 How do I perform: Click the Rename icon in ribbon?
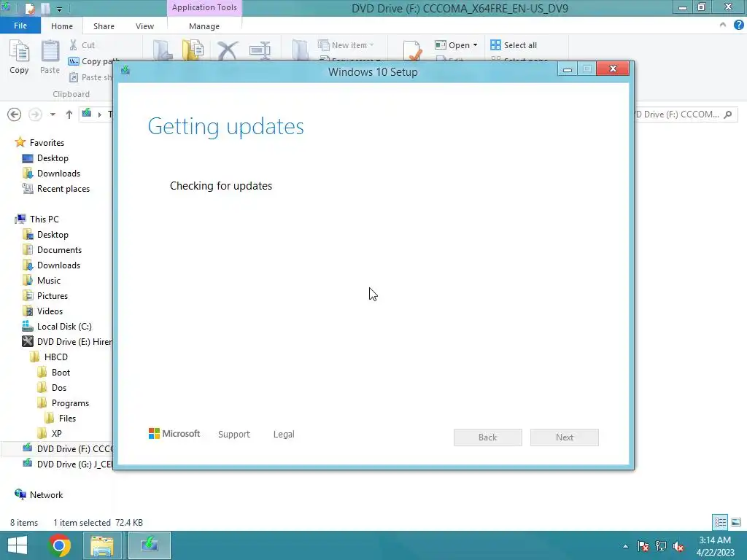(x=260, y=50)
